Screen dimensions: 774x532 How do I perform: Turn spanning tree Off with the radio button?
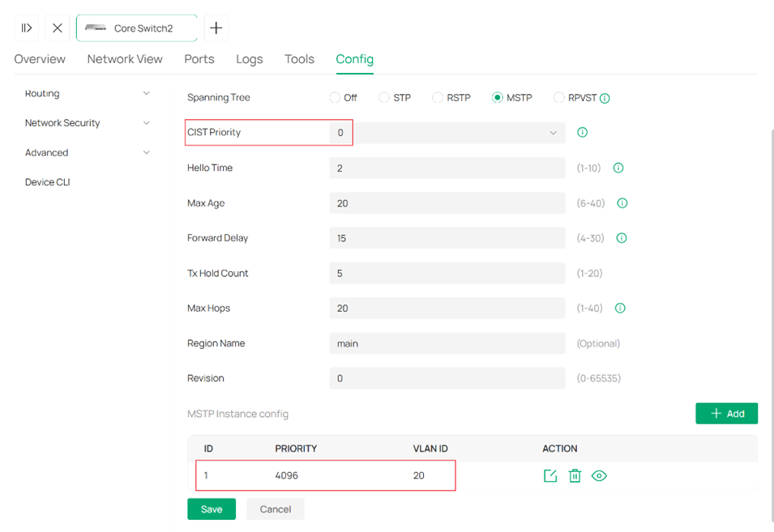pyautogui.click(x=335, y=98)
